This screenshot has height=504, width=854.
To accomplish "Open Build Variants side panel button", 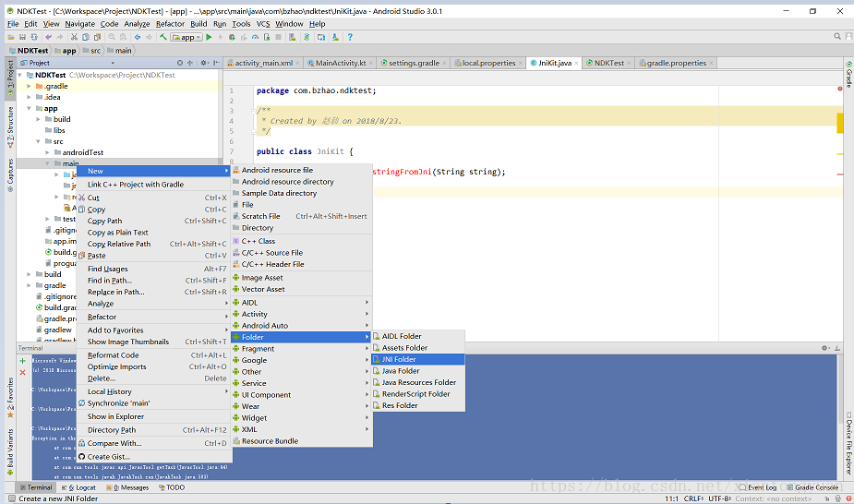I will (x=10, y=451).
